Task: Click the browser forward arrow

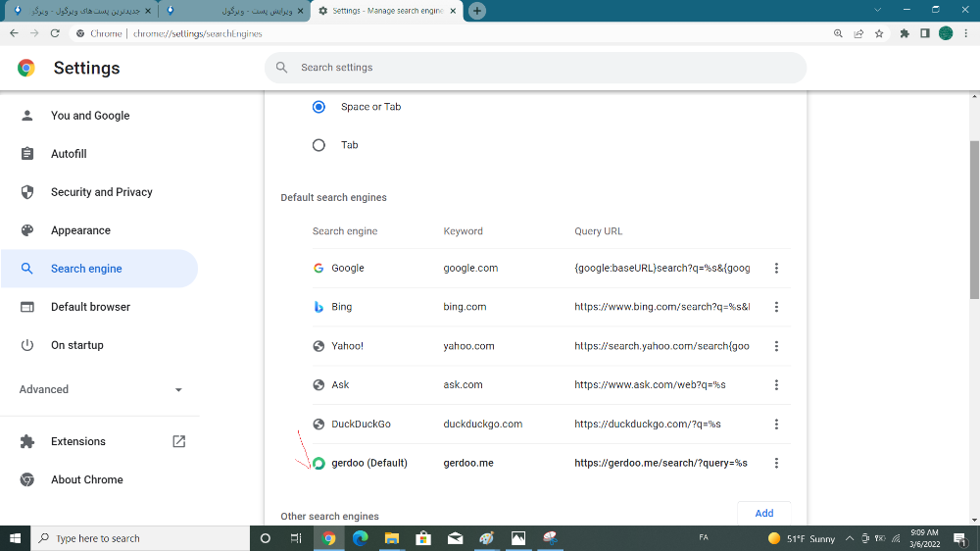Action: pyautogui.click(x=34, y=33)
